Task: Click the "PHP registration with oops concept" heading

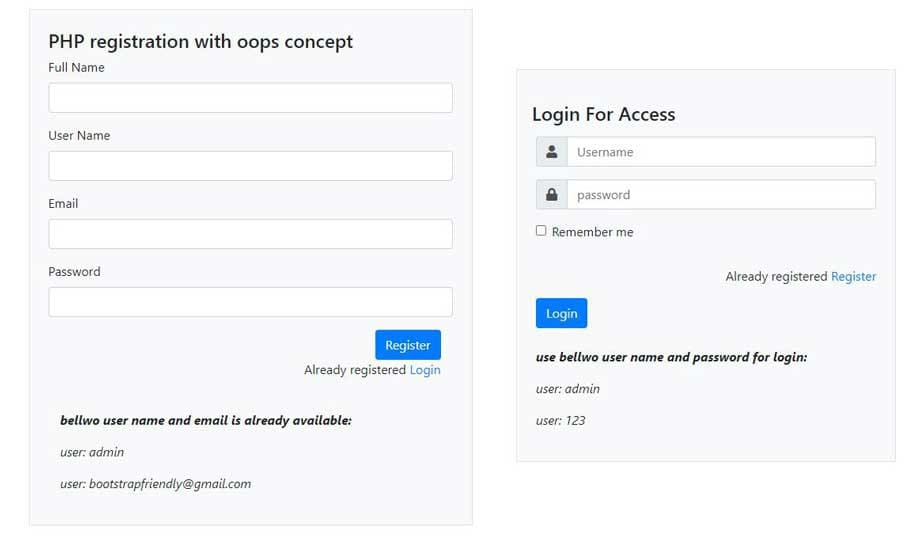Action: pyautogui.click(x=200, y=42)
